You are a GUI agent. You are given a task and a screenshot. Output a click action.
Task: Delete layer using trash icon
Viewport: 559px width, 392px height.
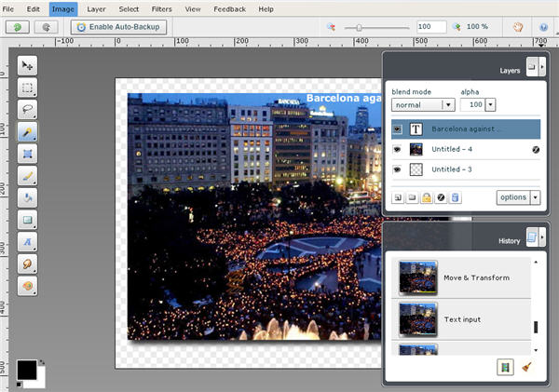(x=455, y=197)
